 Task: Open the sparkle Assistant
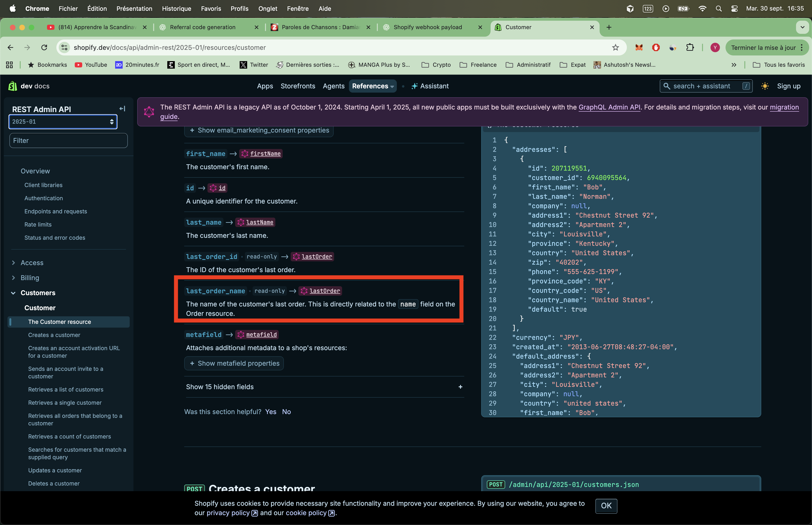(x=430, y=86)
